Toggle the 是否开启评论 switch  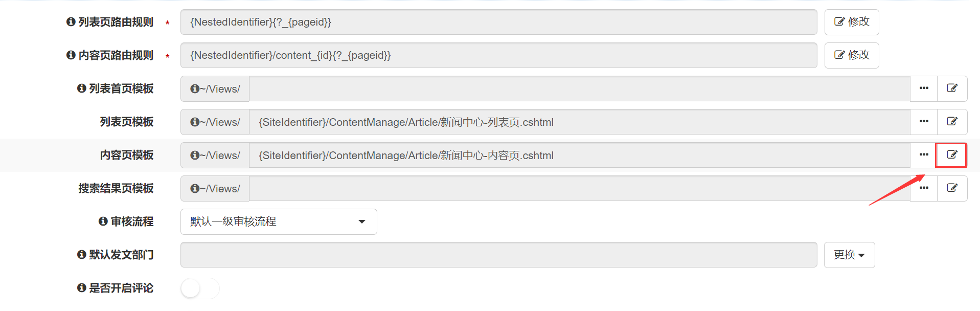pos(199,288)
